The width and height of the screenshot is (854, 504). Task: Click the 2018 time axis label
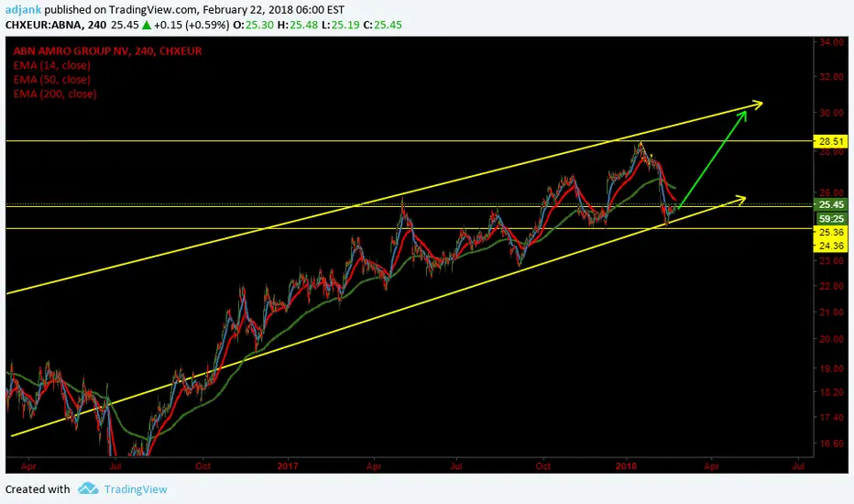[627, 466]
